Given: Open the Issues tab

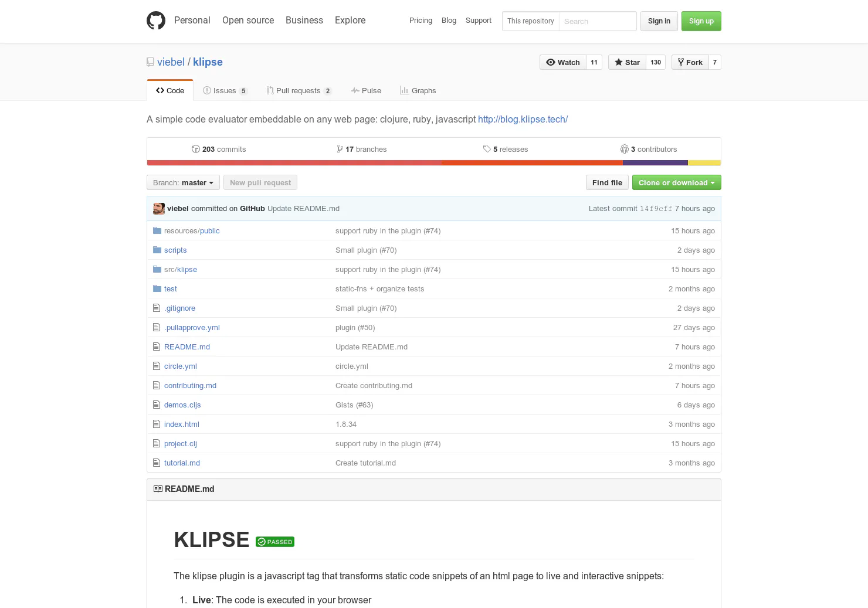Looking at the screenshot, I should pos(225,90).
